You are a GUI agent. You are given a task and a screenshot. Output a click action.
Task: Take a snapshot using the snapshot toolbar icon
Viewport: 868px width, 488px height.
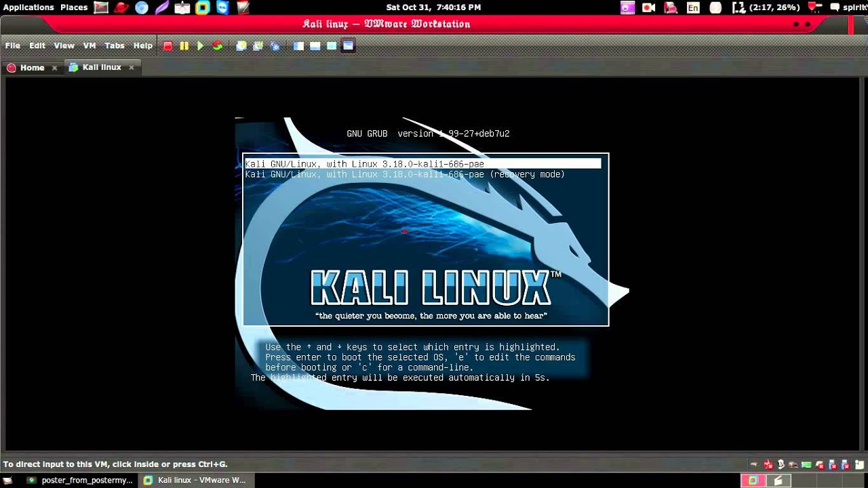[241, 46]
